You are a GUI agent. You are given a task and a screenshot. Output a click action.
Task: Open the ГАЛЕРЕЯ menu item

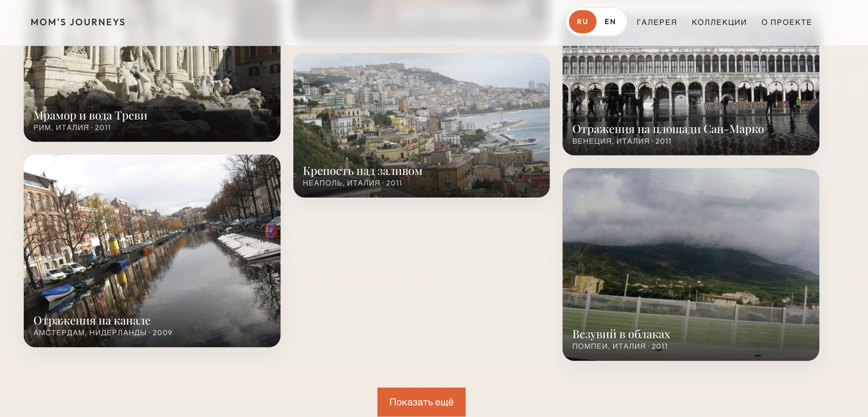[x=656, y=22]
